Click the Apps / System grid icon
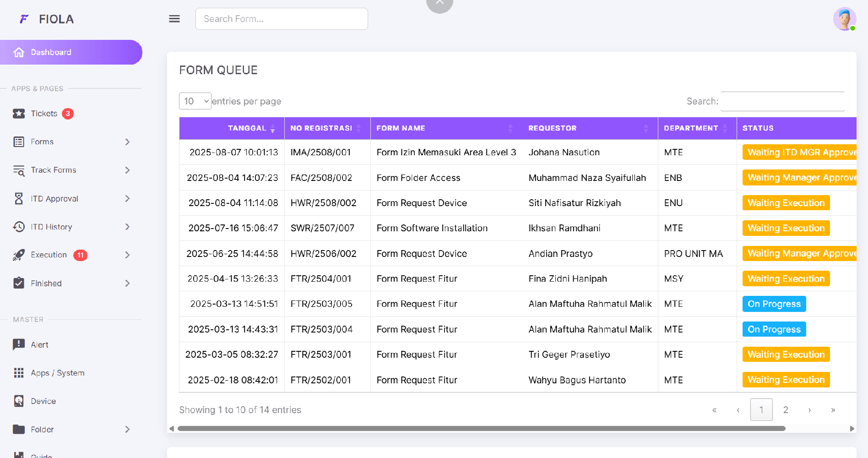Viewport: 868px width, 458px height. click(19, 373)
